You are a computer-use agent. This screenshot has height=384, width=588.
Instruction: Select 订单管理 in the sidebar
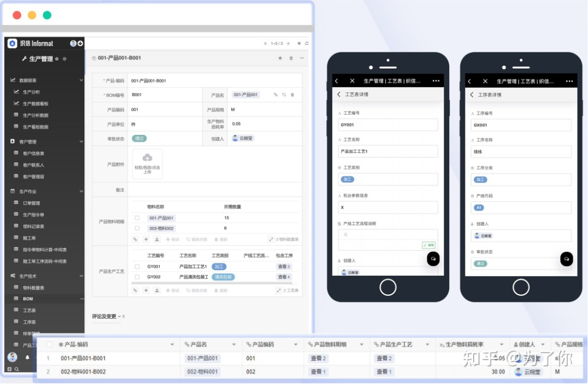click(x=32, y=203)
